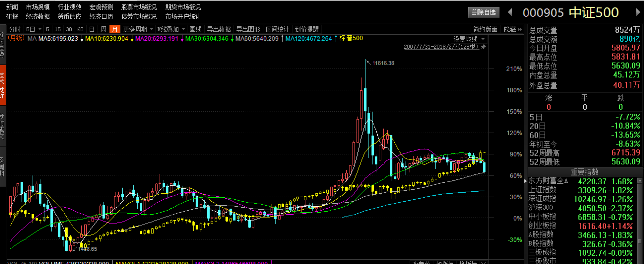
Task: Select the 60-minute period button
Action: point(80,30)
